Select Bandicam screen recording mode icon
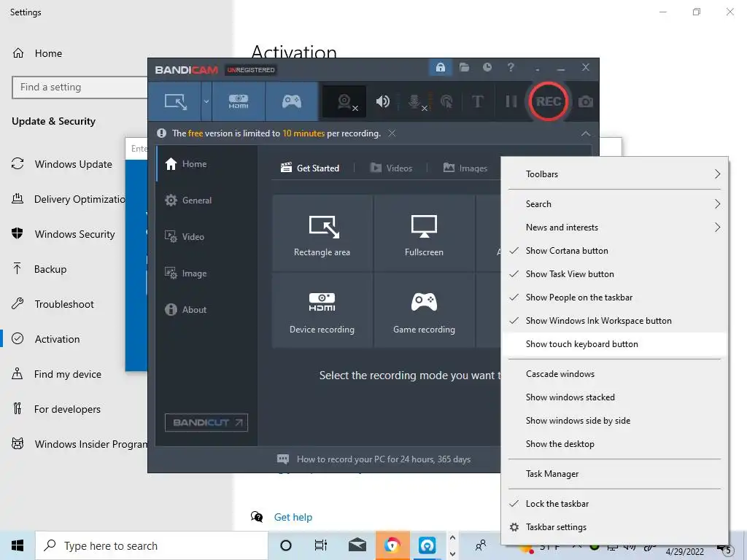This screenshot has width=747, height=560. [x=175, y=101]
